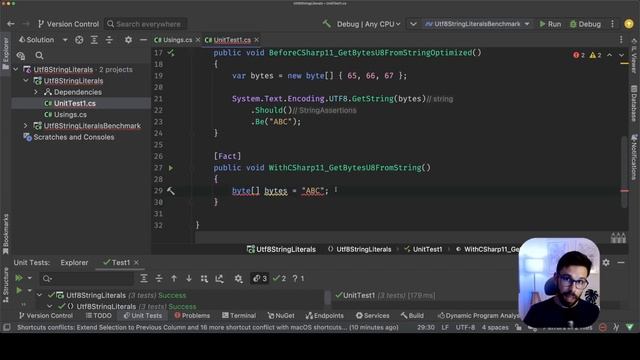
Task: Jump to next highlighted error arrow
Action: point(621,55)
